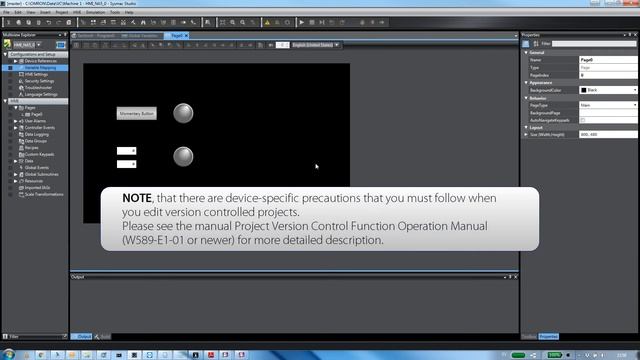Collapse the Configurations and Setup section

pos(5,54)
